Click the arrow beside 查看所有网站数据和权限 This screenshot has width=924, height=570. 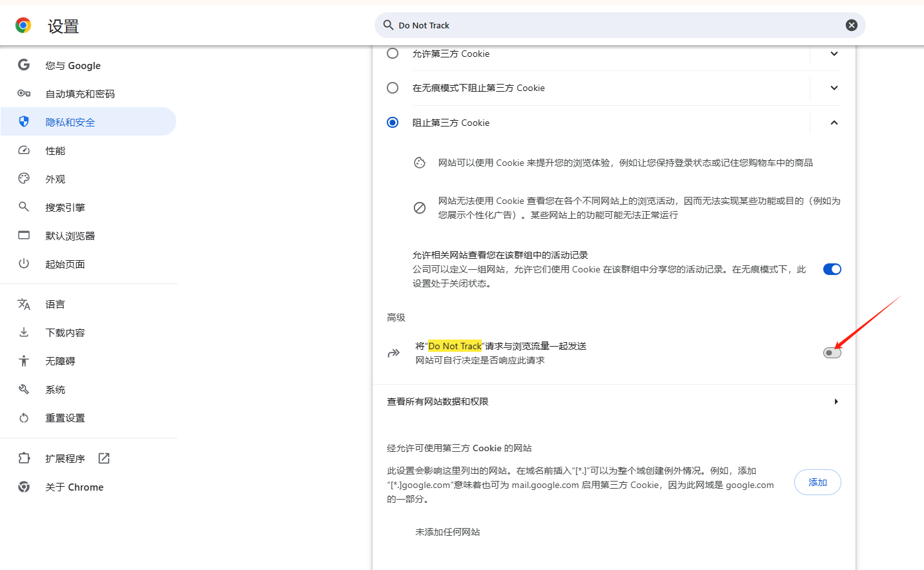click(836, 402)
